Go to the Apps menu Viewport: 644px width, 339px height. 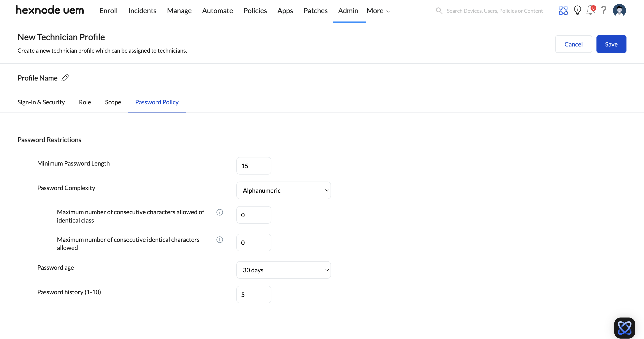point(285,11)
